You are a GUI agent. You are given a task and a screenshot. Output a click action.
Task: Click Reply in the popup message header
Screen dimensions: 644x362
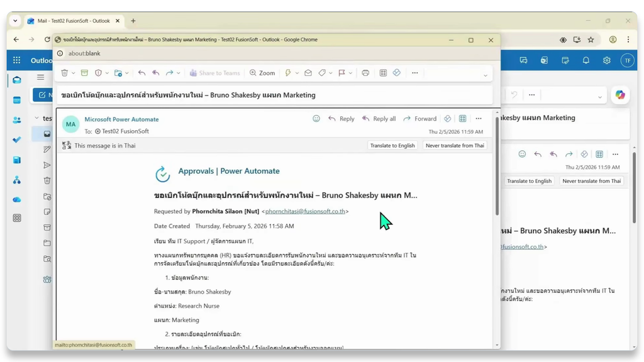tap(341, 119)
